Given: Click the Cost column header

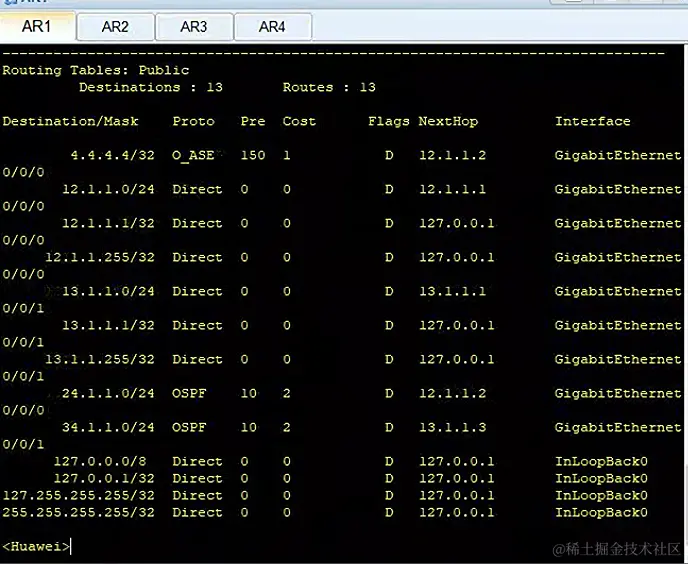Looking at the screenshot, I should click(299, 122).
